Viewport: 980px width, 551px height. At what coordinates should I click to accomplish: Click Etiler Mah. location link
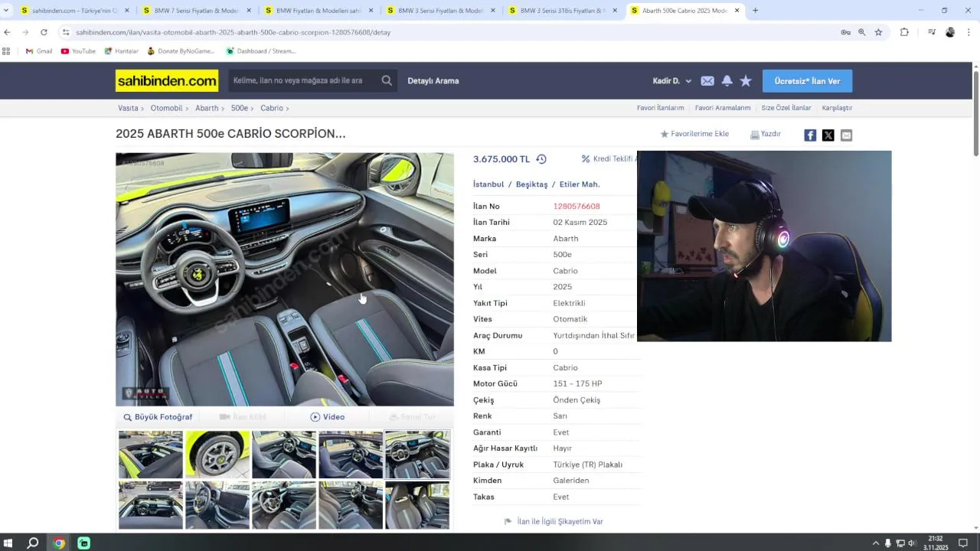(x=580, y=184)
